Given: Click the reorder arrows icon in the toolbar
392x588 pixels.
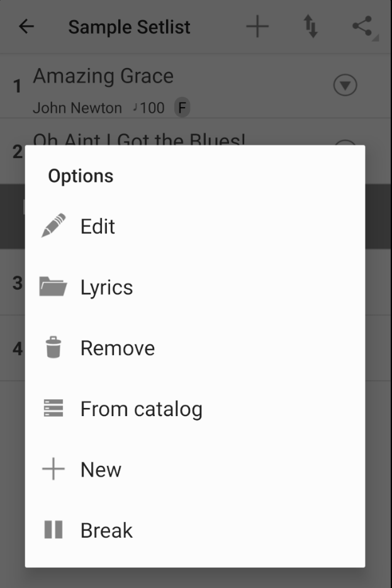Looking at the screenshot, I should point(311,27).
